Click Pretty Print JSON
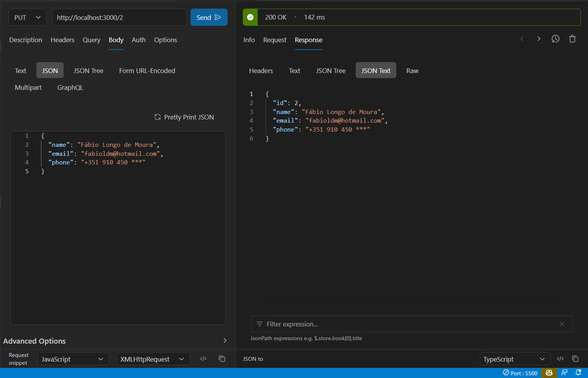Image resolution: width=588 pixels, height=378 pixels. click(184, 117)
